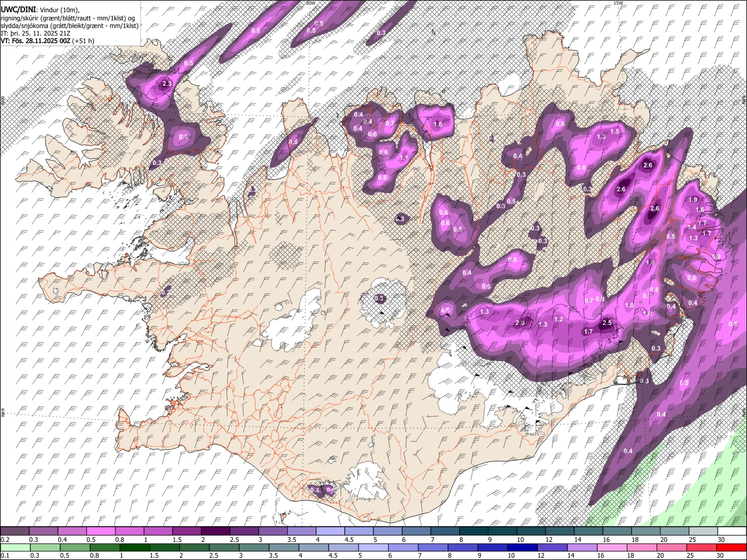The image size is (747, 560).
Task: Click the rain legend green swatch labeled 0.8
Action: click(104, 548)
